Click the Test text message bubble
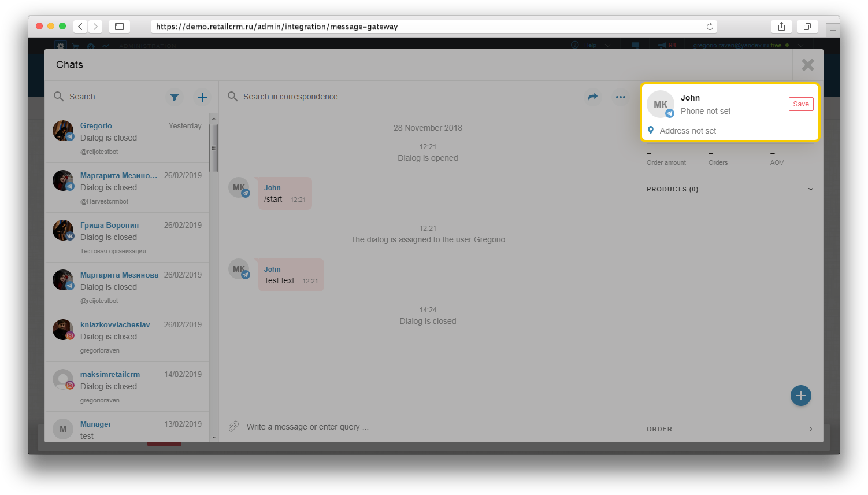The width and height of the screenshot is (868, 495). pyautogui.click(x=291, y=275)
